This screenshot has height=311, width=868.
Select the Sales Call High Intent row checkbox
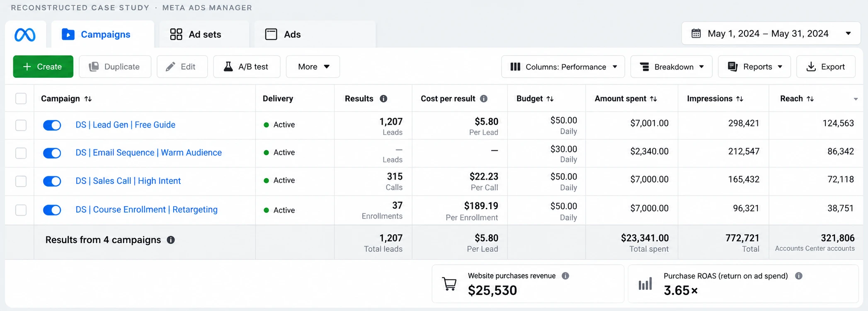pos(21,181)
